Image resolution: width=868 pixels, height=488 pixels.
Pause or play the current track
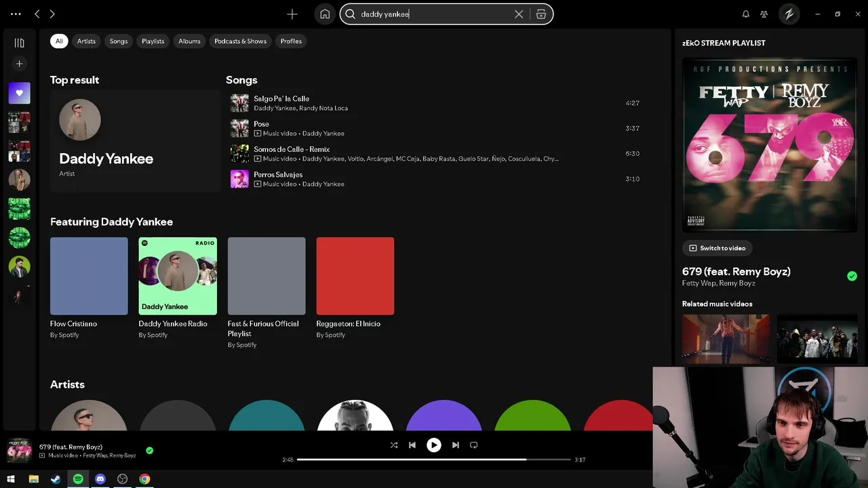tap(434, 445)
